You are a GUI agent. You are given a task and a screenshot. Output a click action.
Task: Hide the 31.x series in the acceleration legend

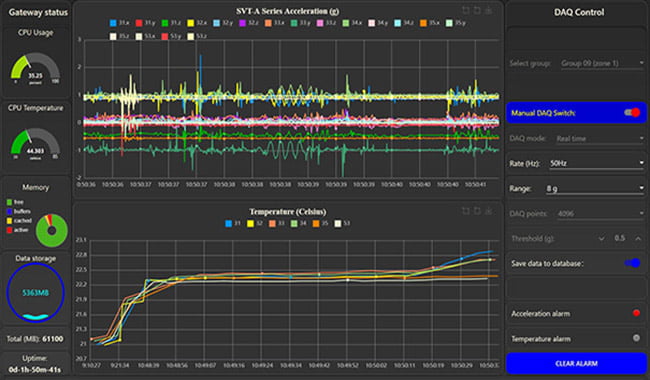click(119, 23)
